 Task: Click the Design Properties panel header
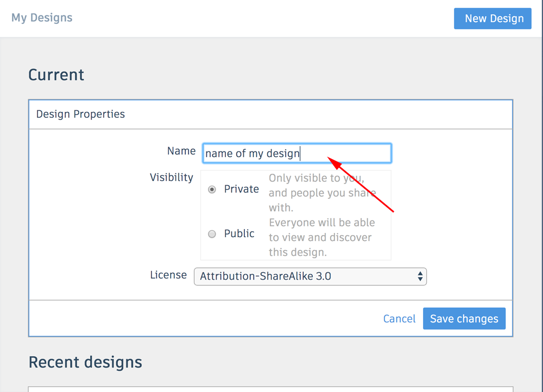(80, 114)
